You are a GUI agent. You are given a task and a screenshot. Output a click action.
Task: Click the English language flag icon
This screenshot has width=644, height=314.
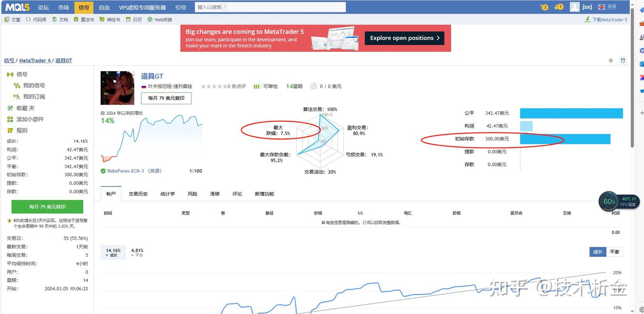(x=602, y=7)
